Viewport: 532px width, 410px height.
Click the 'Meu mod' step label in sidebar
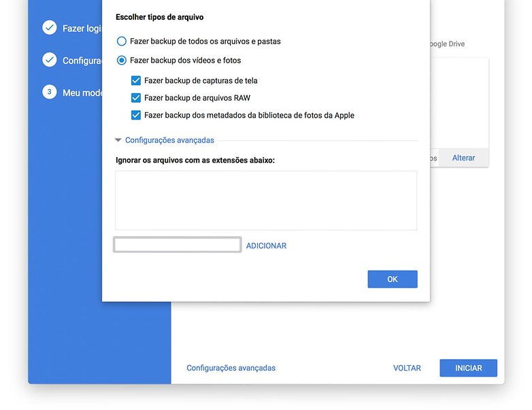click(x=82, y=92)
